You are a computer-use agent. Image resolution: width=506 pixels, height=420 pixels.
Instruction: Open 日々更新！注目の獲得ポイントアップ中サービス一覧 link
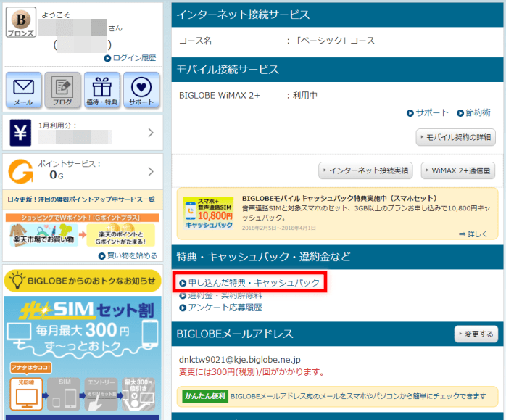point(81,199)
